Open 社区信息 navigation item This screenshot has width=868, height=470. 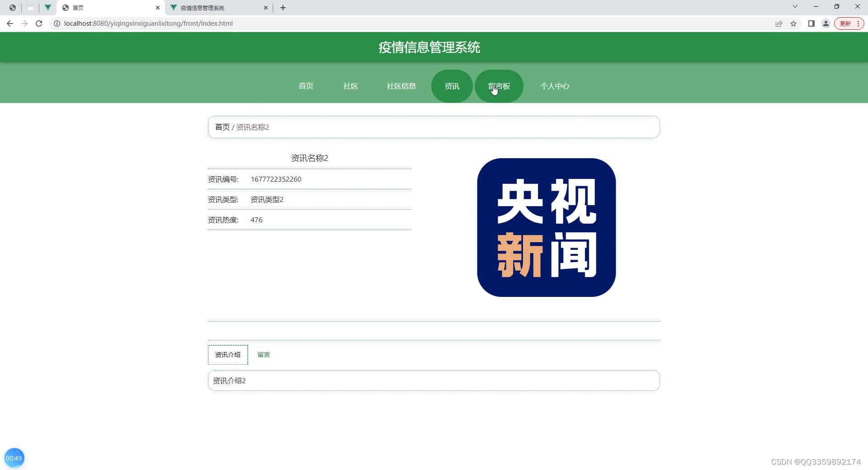click(x=401, y=86)
